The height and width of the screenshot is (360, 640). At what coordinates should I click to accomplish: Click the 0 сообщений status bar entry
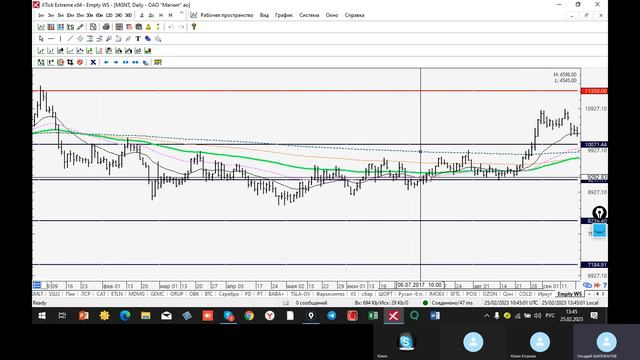click(x=311, y=303)
